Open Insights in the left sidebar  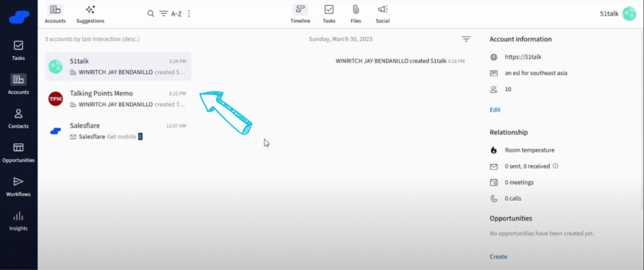18,220
